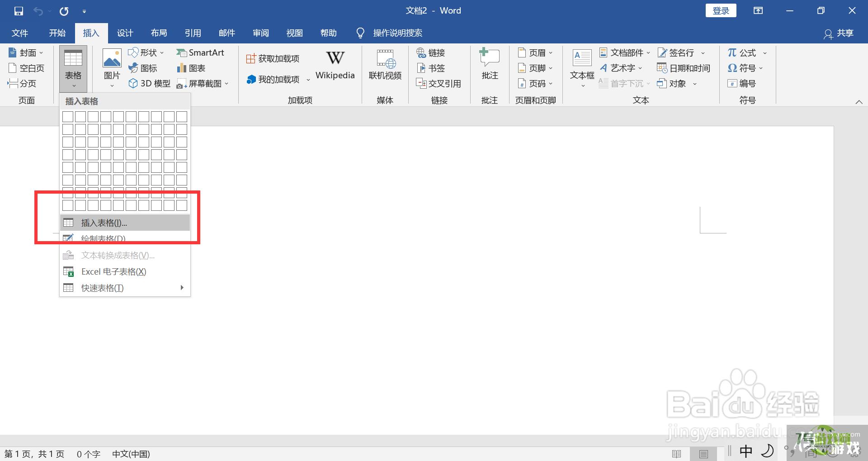Choose Excel 电子表格(X) menu item
This screenshot has width=868, height=461.
coord(125,271)
